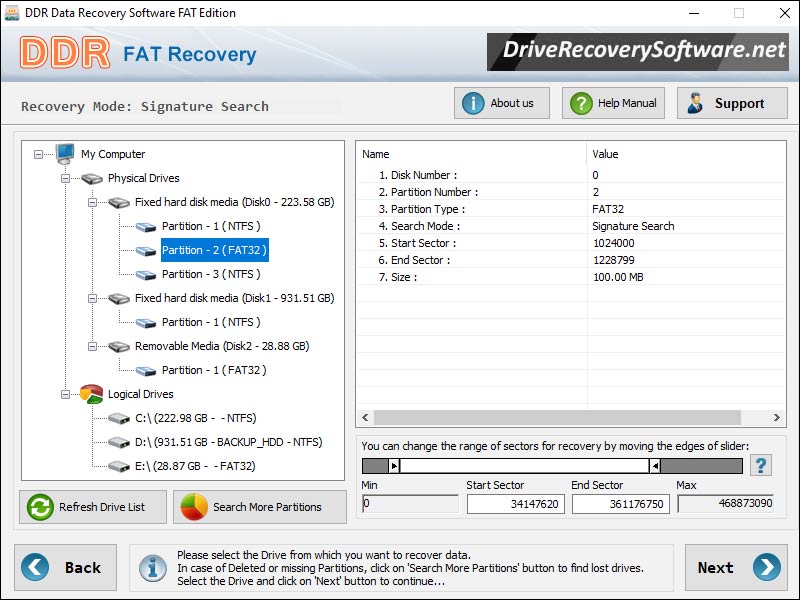Click the Partition - 3 NTFS icon
Viewport: 800px width, 600px height.
click(146, 274)
